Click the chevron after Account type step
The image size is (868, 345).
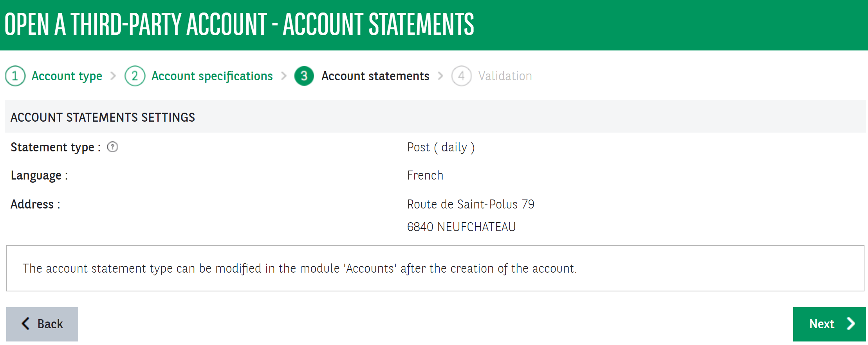pos(113,76)
